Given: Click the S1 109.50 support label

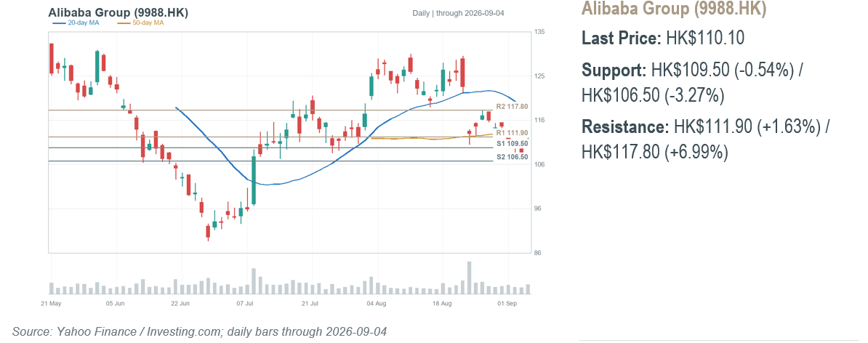Looking at the screenshot, I should [512, 143].
